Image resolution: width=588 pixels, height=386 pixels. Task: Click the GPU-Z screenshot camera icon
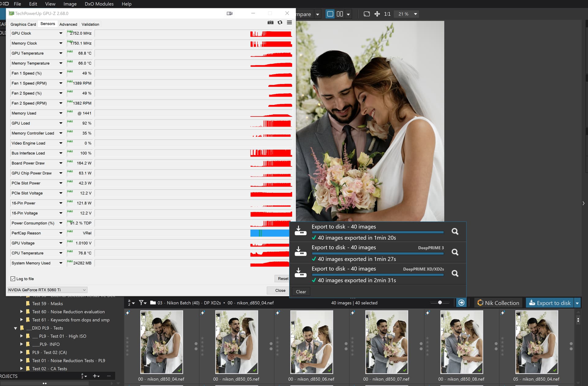pyautogui.click(x=270, y=22)
